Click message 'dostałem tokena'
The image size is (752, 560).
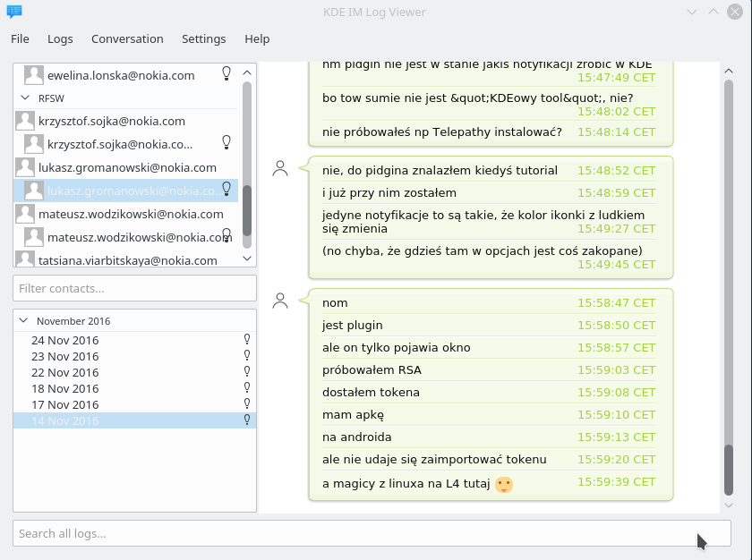(371, 393)
